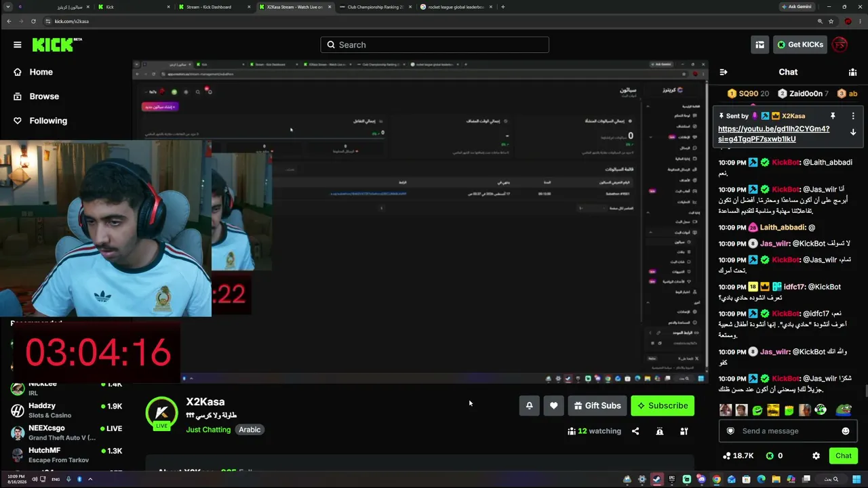Click the idfc17 username in chat

pyautogui.click(x=795, y=287)
